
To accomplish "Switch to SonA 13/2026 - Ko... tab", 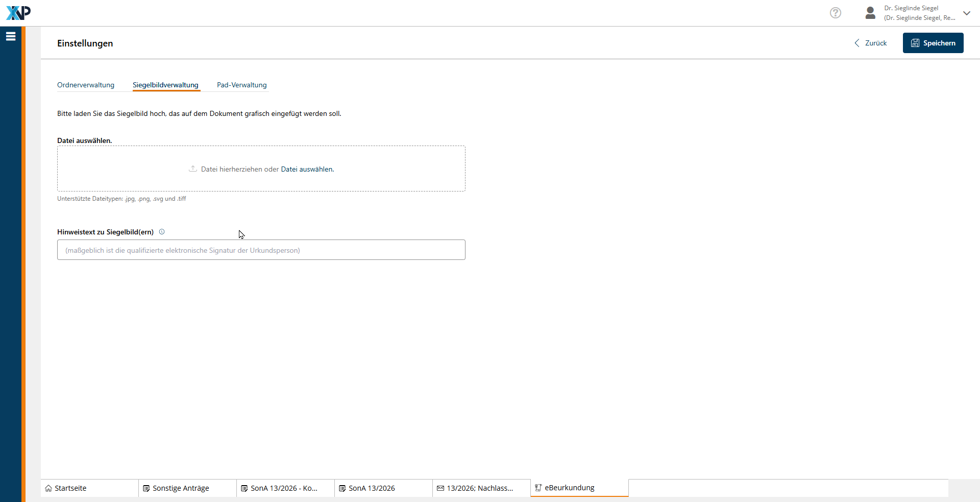I will point(284,488).
